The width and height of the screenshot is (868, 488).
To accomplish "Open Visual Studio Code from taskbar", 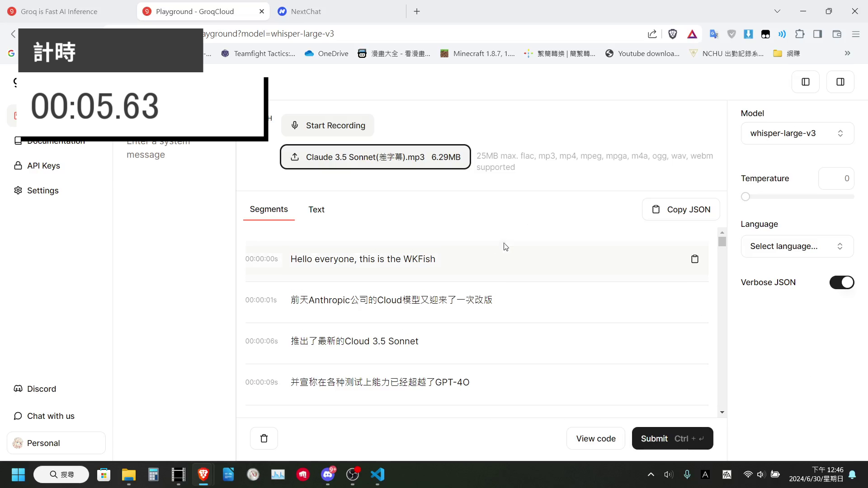I will point(377,474).
